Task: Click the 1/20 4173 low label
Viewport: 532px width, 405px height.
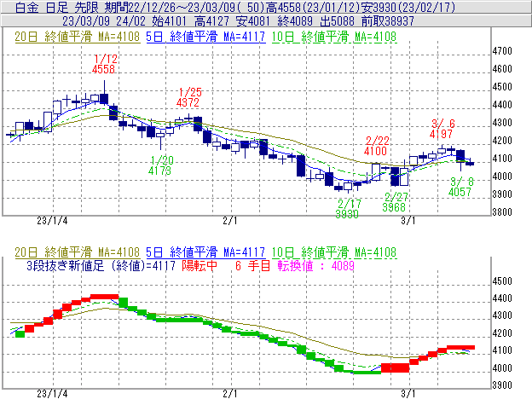Action: tap(160, 165)
